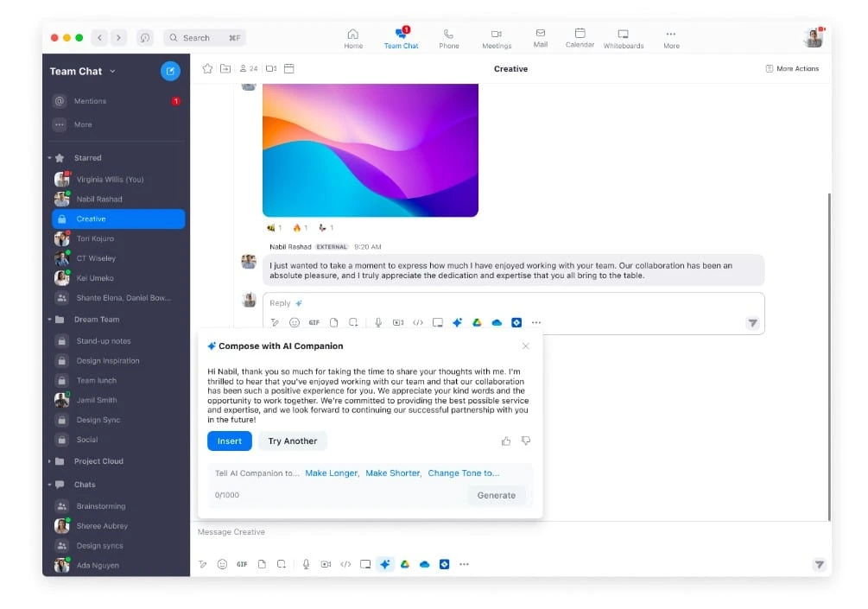Image resolution: width=868 pixels, height=609 pixels.
Task: Expand the Project Cloud folder
Action: pos(50,461)
